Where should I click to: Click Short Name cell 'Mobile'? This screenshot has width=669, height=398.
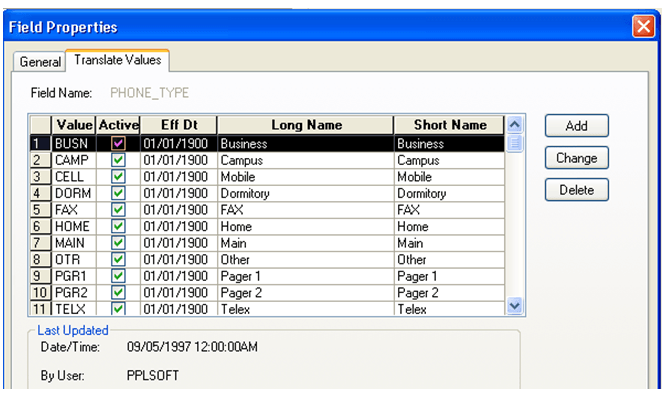click(x=449, y=177)
